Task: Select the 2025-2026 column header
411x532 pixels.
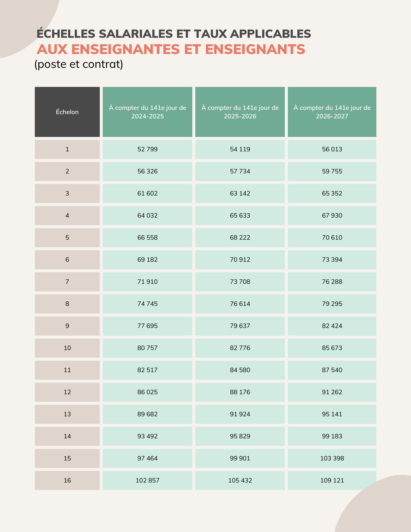Action: click(x=240, y=112)
